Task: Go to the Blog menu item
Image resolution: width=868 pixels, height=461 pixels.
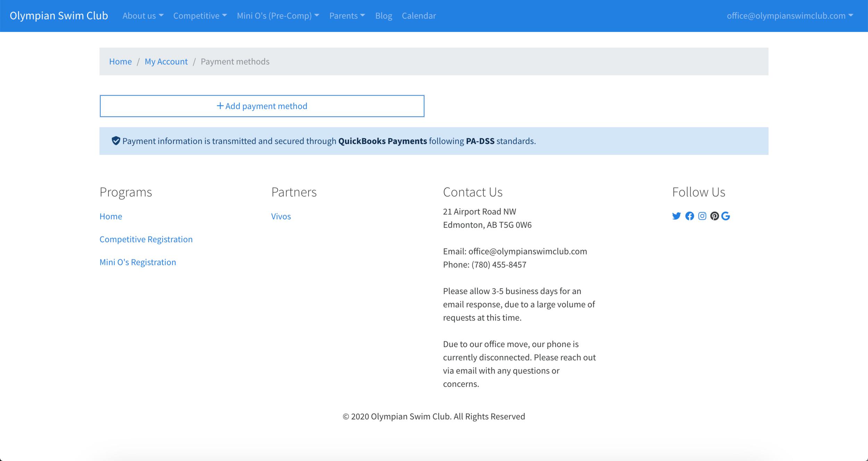Action: coord(383,16)
